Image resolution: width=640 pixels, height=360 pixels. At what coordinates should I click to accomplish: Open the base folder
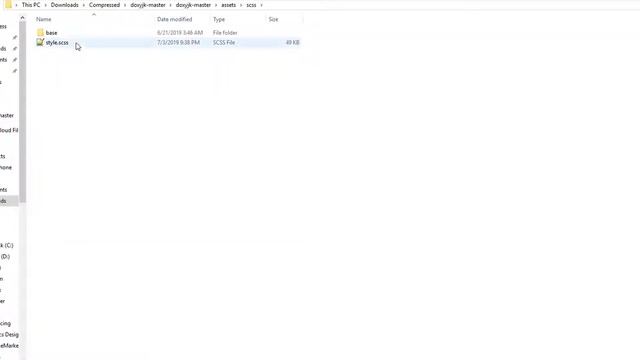click(51, 33)
